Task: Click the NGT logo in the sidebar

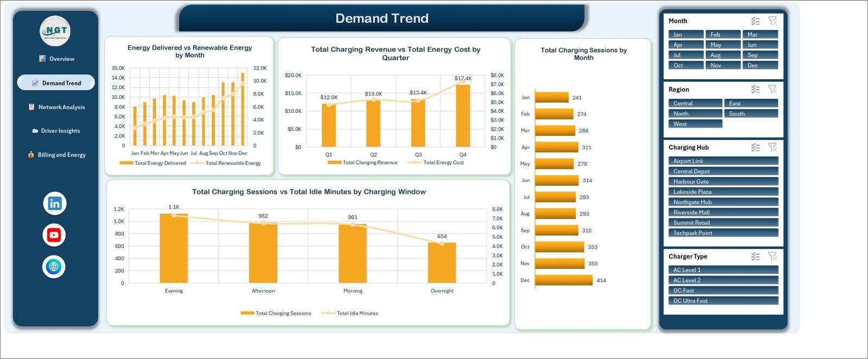Action: point(55,31)
